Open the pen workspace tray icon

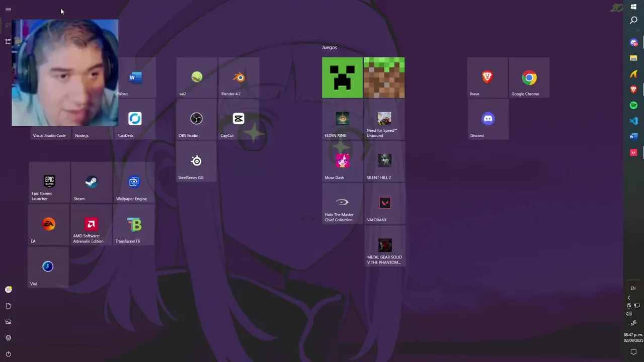pyautogui.click(x=633, y=323)
